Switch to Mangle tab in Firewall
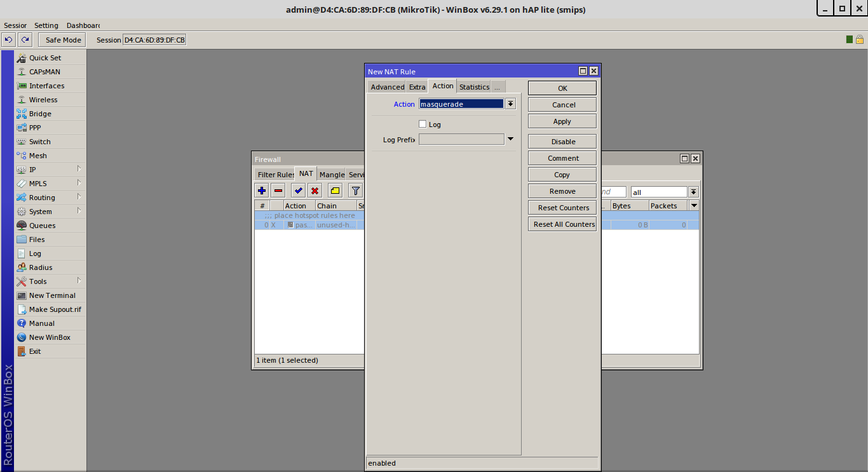 click(332, 175)
